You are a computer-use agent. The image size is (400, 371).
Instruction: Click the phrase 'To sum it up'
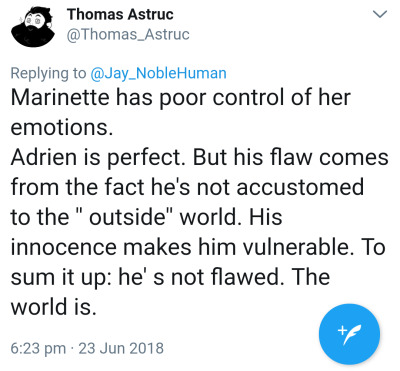coord(198,263)
